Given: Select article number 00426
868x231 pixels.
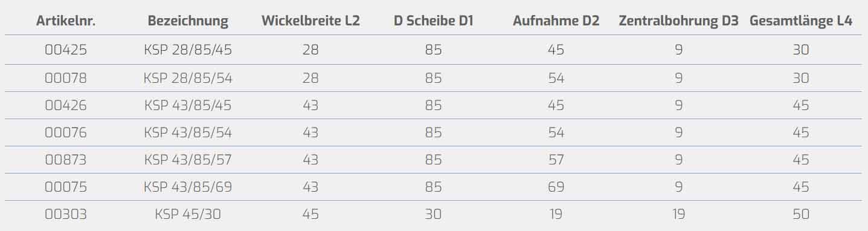Looking at the screenshot, I should tap(66, 105).
